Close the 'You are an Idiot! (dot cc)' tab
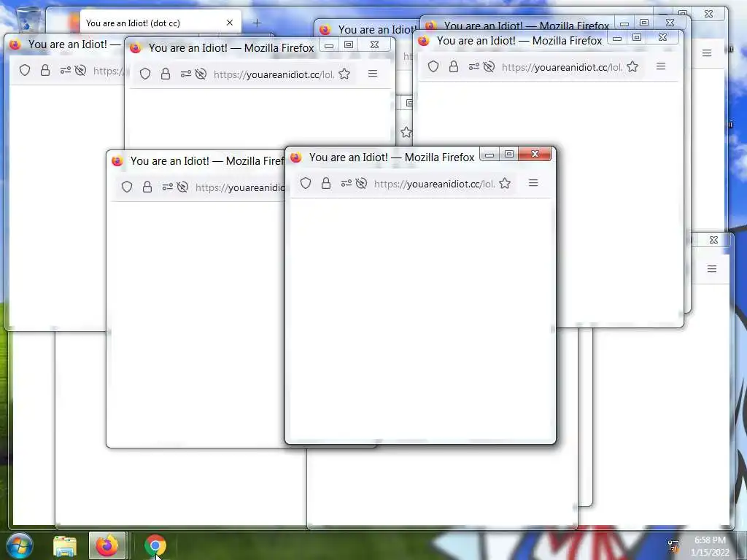This screenshot has height=560, width=747. click(x=230, y=23)
